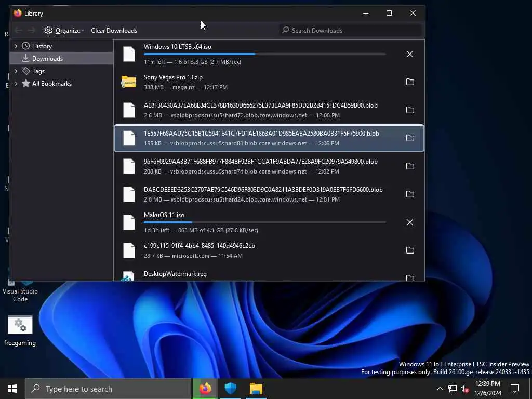Image resolution: width=532 pixels, height=399 pixels.
Task: Go back with the Library back arrow
Action: (x=19, y=30)
